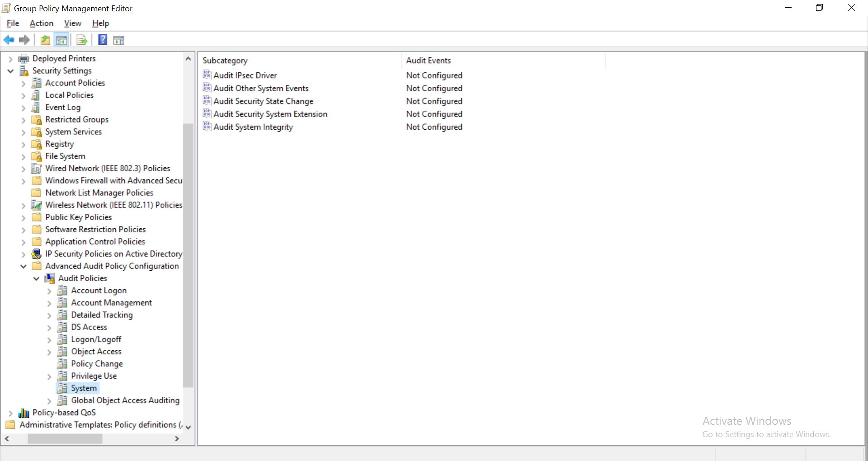Select Audit System Integrity
Viewport: 868px width, 461px height.
(253, 127)
